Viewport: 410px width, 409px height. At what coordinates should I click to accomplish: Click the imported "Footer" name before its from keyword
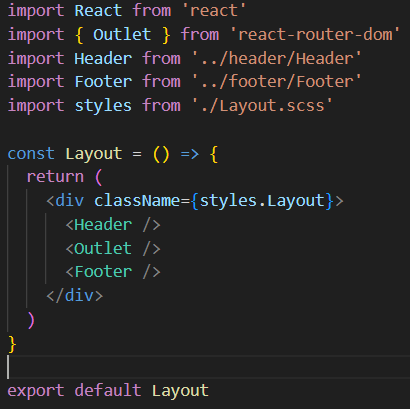(x=103, y=82)
